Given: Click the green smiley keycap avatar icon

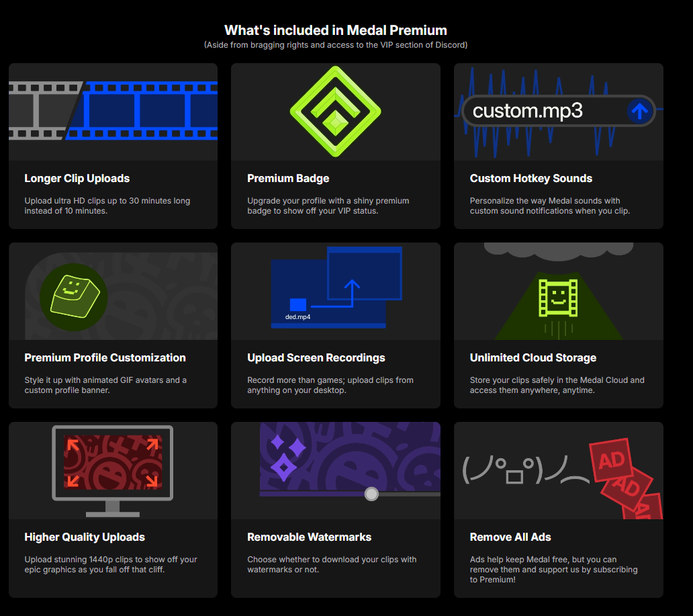Looking at the screenshot, I should [x=74, y=297].
